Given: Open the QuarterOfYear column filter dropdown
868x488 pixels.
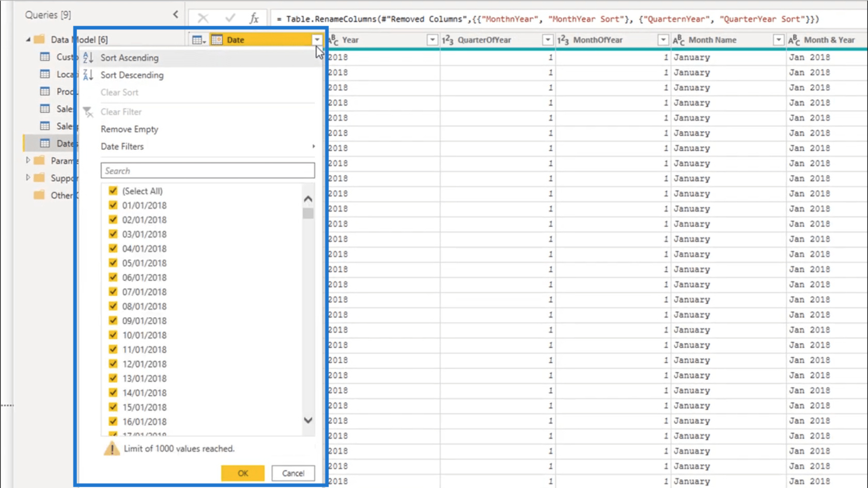Looking at the screenshot, I should coord(548,40).
